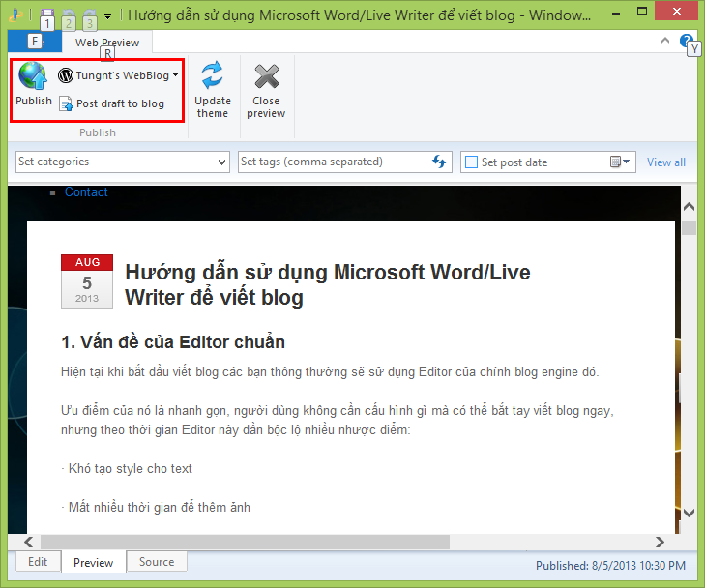Image resolution: width=705 pixels, height=588 pixels.
Task: Open the Customize Quick Access Toolbar dropdown
Action: [108, 16]
